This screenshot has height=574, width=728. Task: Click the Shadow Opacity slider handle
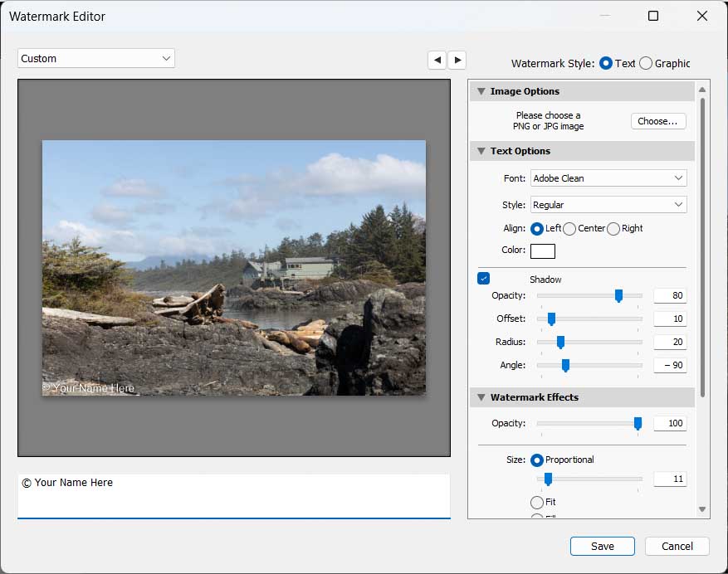tap(618, 295)
